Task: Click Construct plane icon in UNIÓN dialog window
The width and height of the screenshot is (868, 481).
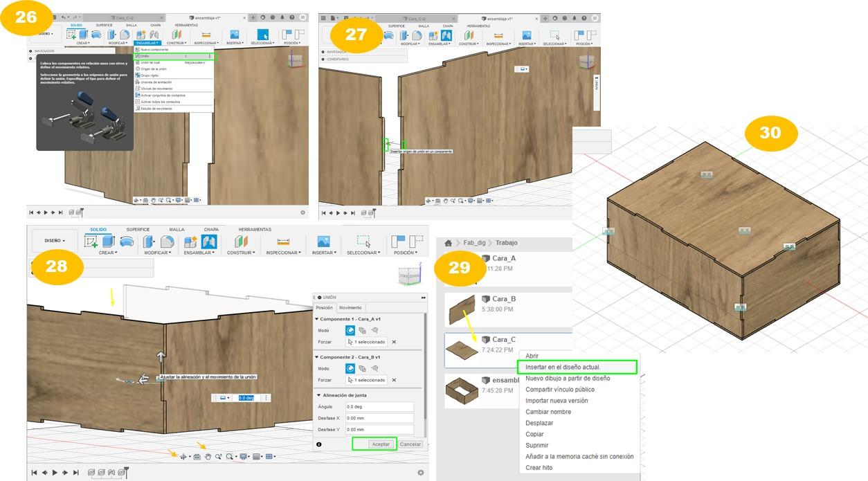Action: (x=241, y=242)
